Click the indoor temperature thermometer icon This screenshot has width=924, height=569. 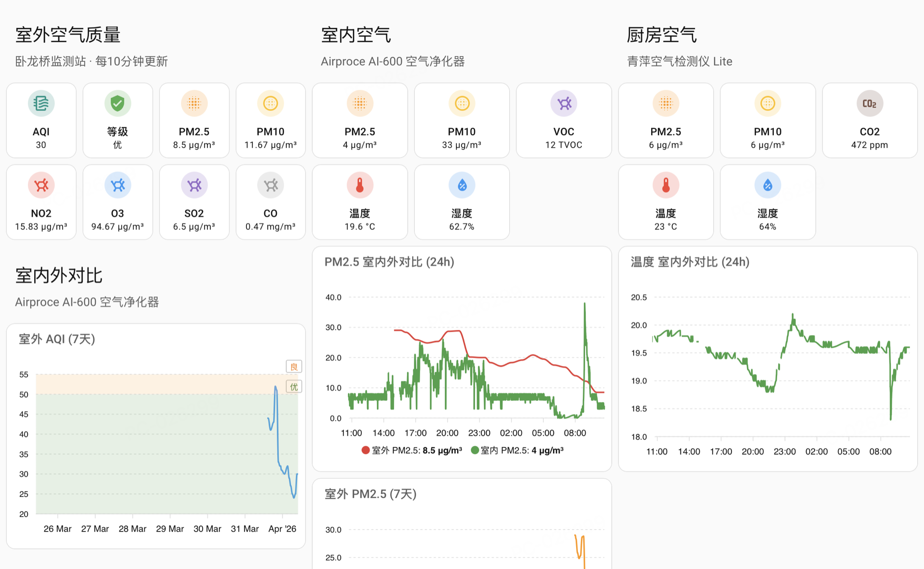coord(359,185)
